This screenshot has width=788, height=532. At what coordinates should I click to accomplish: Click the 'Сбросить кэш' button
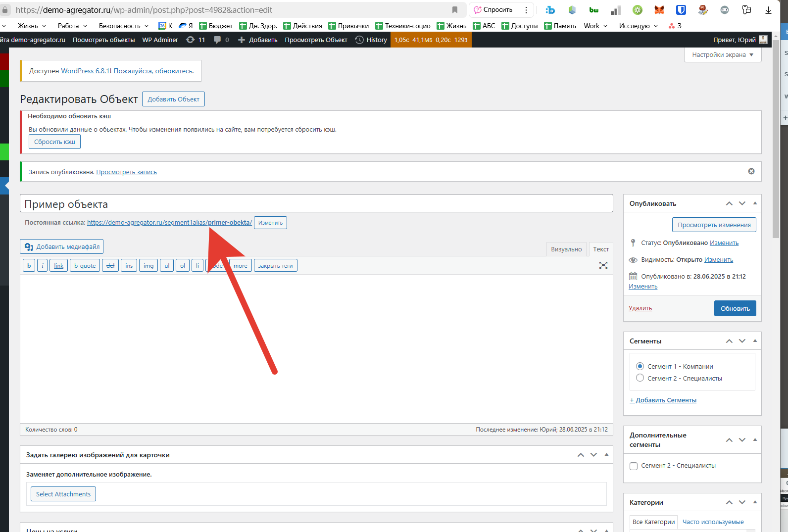pos(54,142)
